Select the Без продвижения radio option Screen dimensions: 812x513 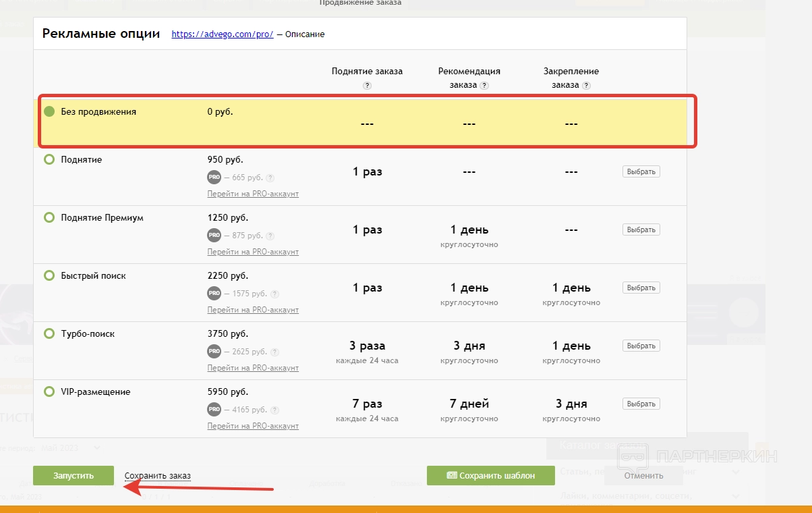(49, 111)
